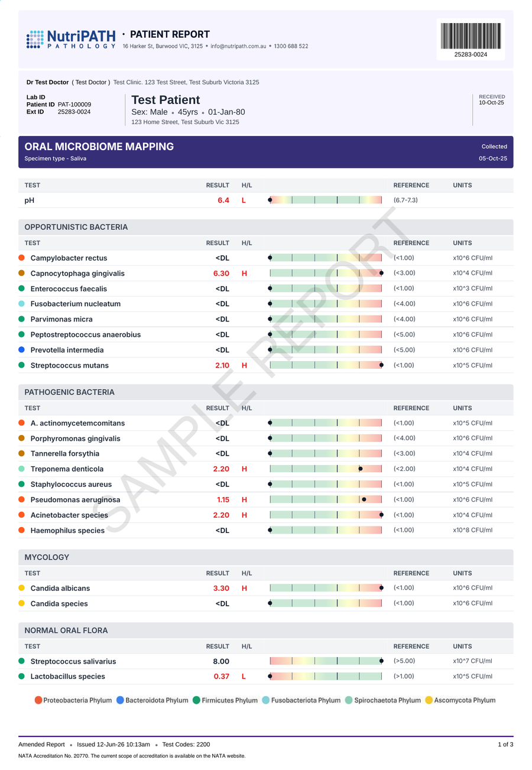Click the Specimen type - Saliva label
The image size is (532, 770).
tap(56, 158)
